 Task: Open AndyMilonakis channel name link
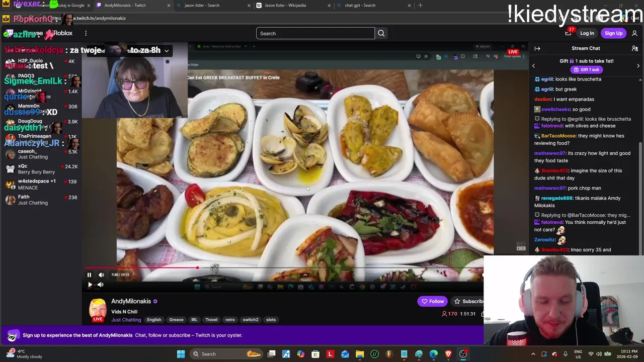pos(131,301)
